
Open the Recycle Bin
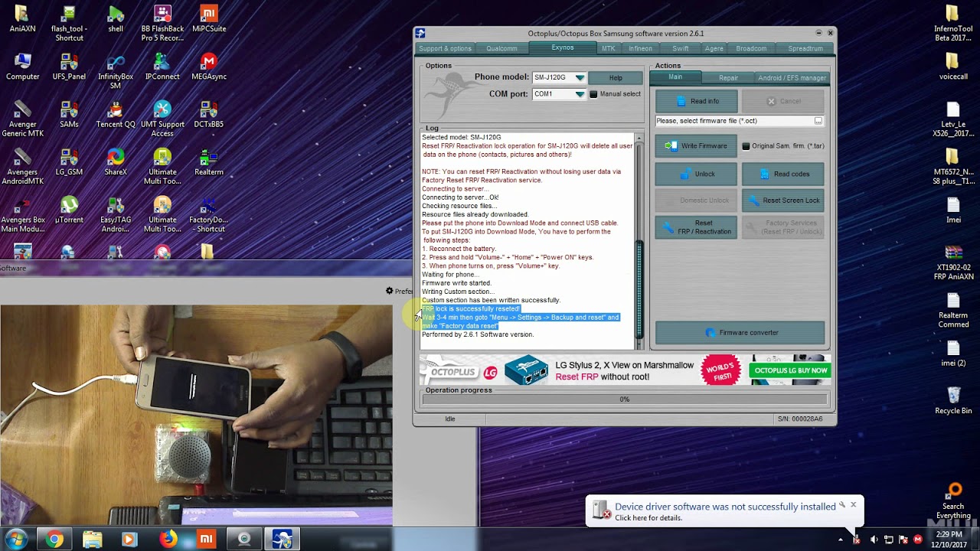coord(953,400)
